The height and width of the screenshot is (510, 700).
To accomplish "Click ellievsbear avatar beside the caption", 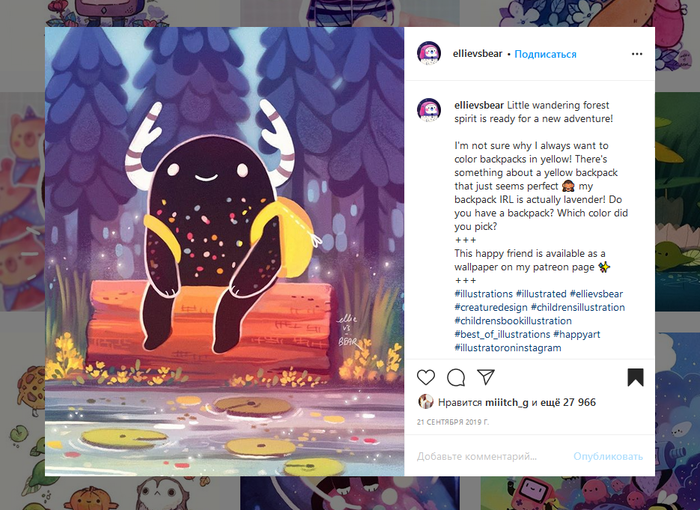I will 429,110.
